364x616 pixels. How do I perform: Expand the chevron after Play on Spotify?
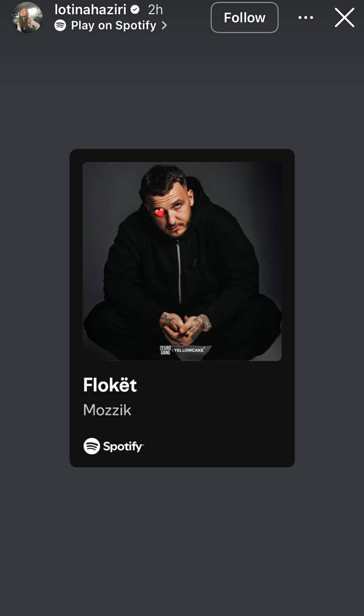point(164,25)
